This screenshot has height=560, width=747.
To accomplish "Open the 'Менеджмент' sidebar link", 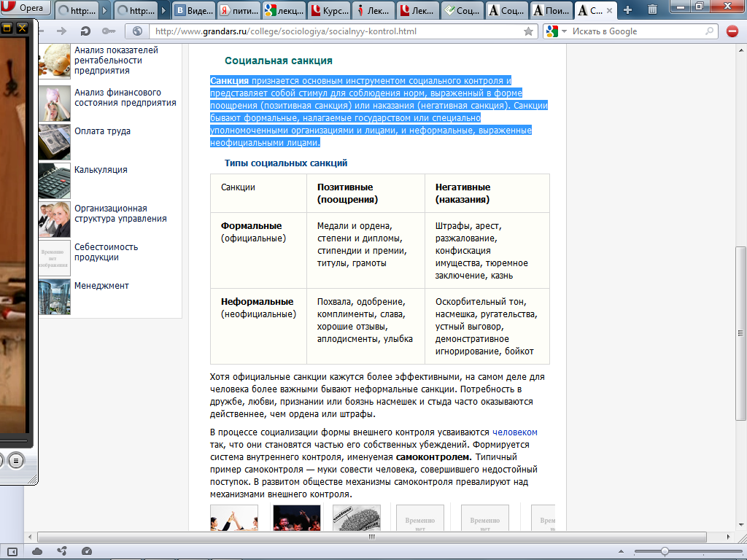I will tap(101, 285).
